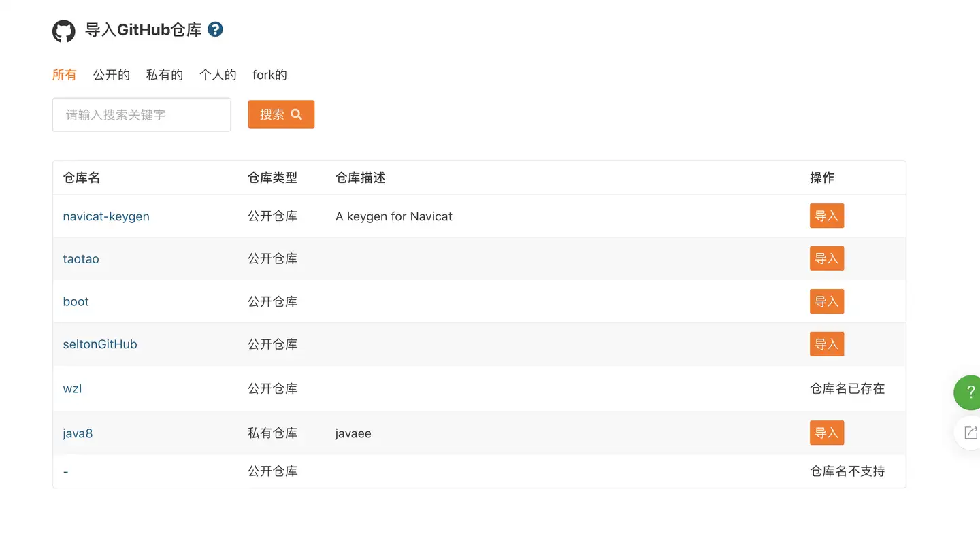Open the repository link named with a dash
Image resolution: width=980 pixels, height=536 pixels.
coord(65,471)
